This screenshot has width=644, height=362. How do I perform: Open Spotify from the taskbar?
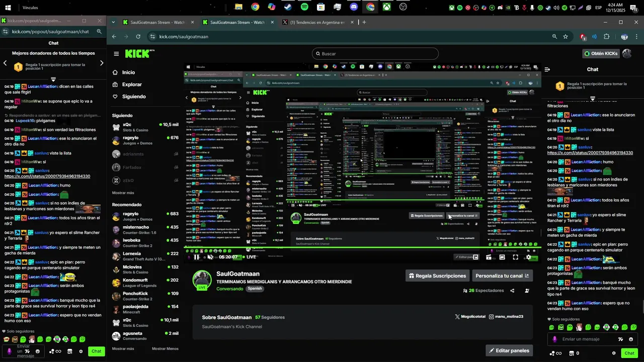click(304, 7)
